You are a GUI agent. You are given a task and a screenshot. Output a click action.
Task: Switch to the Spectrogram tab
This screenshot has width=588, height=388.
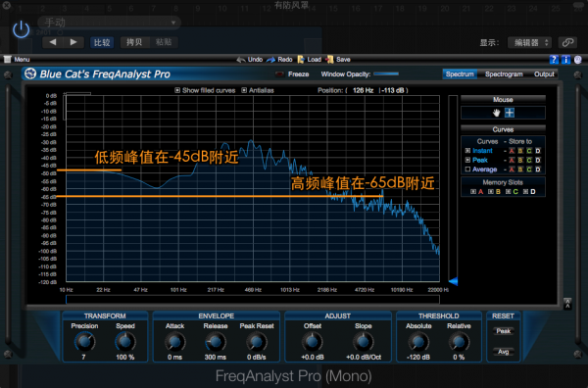(x=504, y=73)
